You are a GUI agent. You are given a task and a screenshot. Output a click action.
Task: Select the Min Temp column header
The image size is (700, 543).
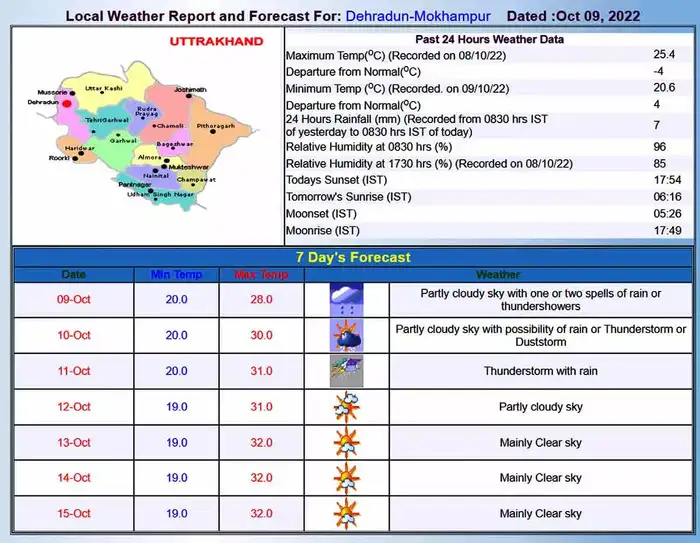176,274
